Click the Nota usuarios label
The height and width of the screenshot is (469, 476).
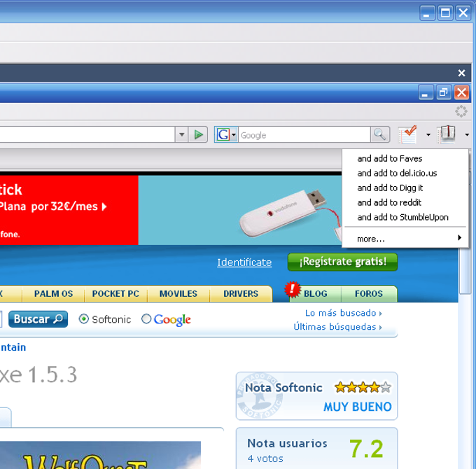pyautogui.click(x=287, y=443)
